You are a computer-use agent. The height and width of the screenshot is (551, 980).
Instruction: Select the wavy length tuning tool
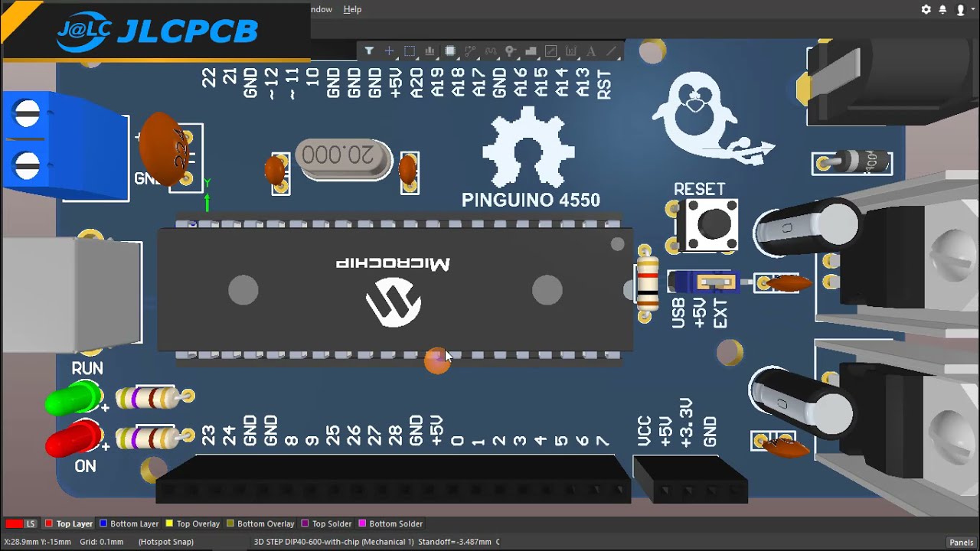click(490, 51)
